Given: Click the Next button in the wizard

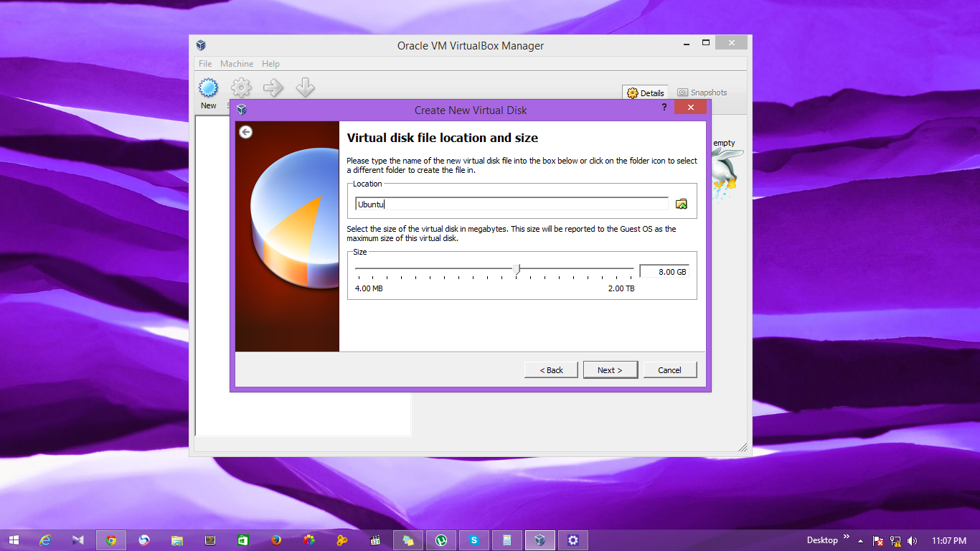Looking at the screenshot, I should [611, 370].
